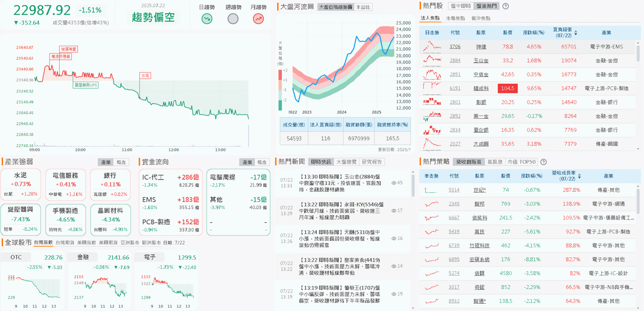644x311 pixels.
Task: Click the 變壓器與UPS chart marker
Action: [x=85, y=85]
